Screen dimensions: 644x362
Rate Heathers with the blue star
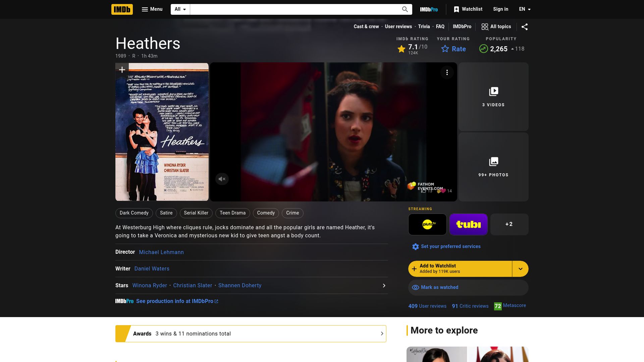pos(453,49)
